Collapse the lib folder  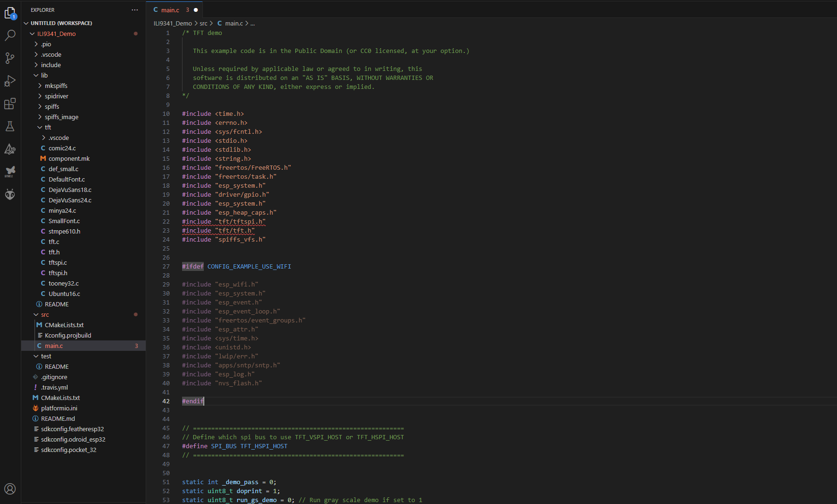coord(36,75)
